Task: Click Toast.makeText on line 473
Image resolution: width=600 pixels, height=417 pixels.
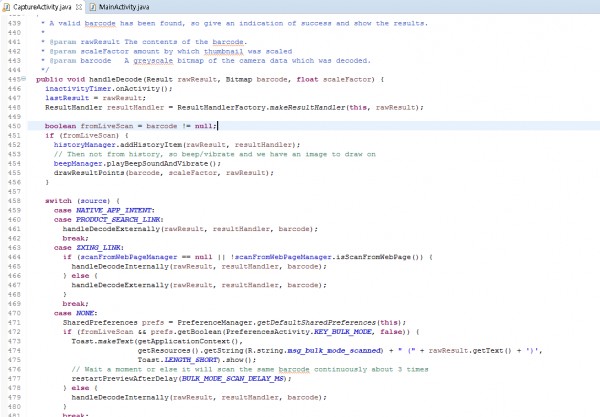Action: 102,341
